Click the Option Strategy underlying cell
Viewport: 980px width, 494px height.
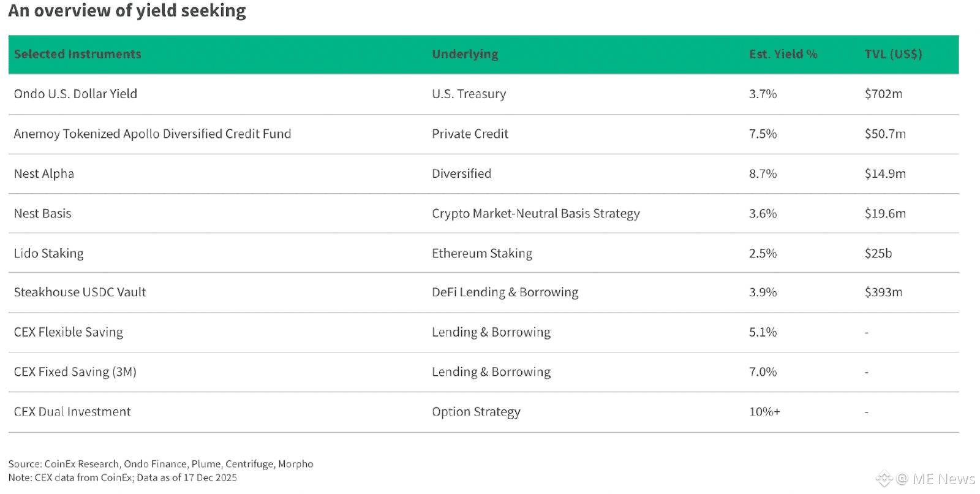476,412
